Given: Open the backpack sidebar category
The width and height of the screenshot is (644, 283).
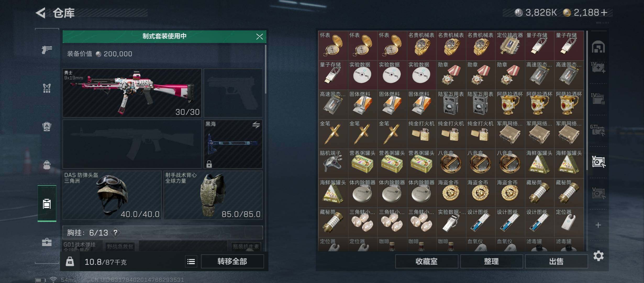Looking at the screenshot, I should coord(47,165).
